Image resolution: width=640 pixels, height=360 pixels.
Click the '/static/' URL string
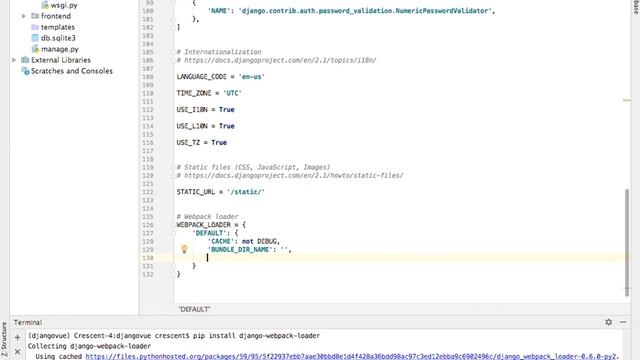[246, 192]
